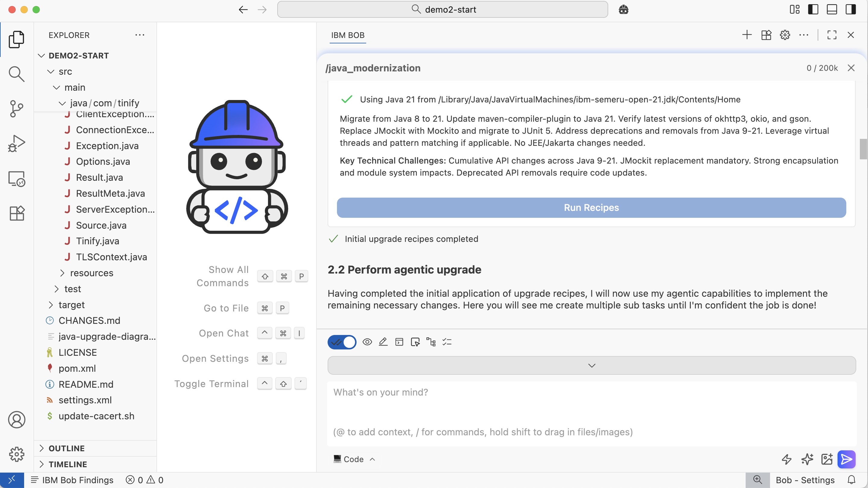This screenshot has width=868, height=488.
Task: Toggle the pencil edit-permission icon
Action: [x=383, y=342]
